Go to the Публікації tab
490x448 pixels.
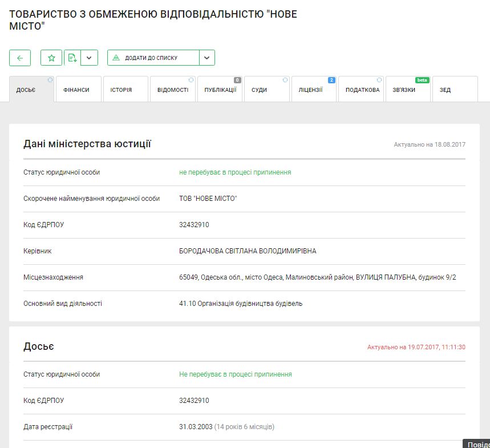point(220,90)
